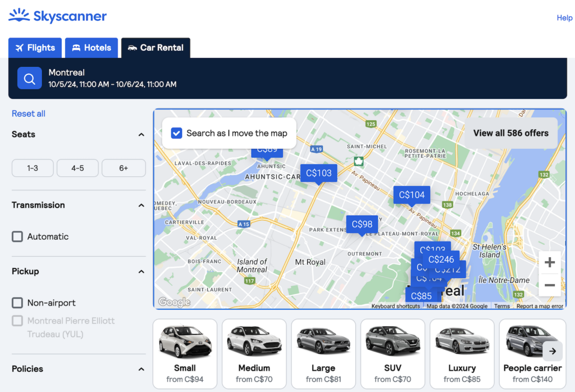This screenshot has width=575, height=392.
Task: Click the C$246 map price pin
Action: (x=441, y=259)
